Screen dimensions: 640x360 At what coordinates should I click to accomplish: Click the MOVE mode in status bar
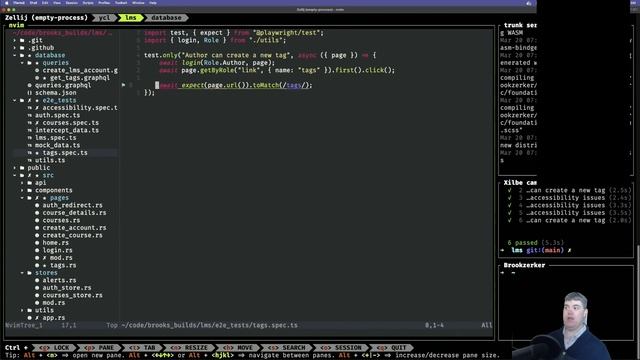[x=238, y=348]
